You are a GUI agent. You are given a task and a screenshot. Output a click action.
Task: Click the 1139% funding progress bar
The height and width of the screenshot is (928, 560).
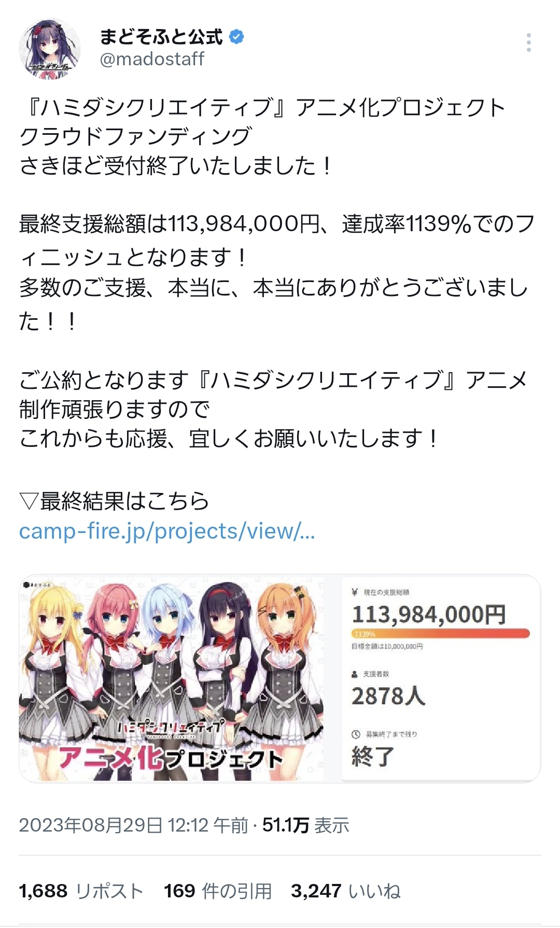440,634
